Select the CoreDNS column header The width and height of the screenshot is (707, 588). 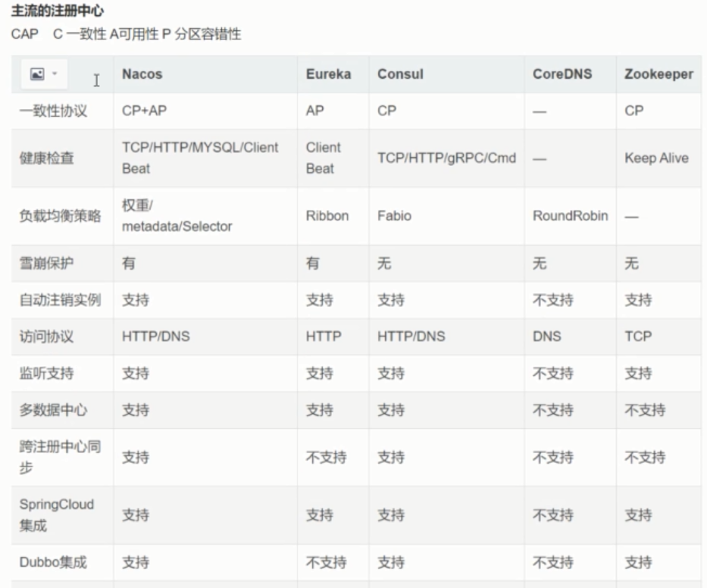[x=562, y=74]
